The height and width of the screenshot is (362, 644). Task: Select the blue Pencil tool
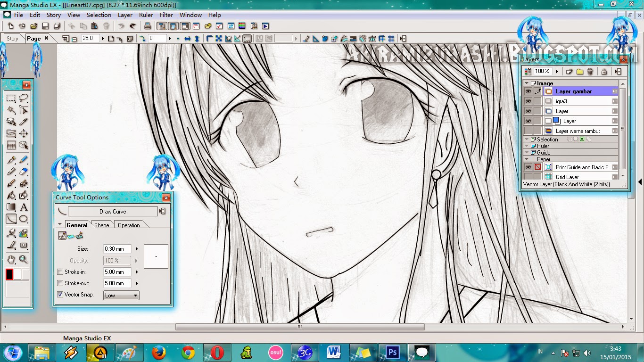(24, 160)
